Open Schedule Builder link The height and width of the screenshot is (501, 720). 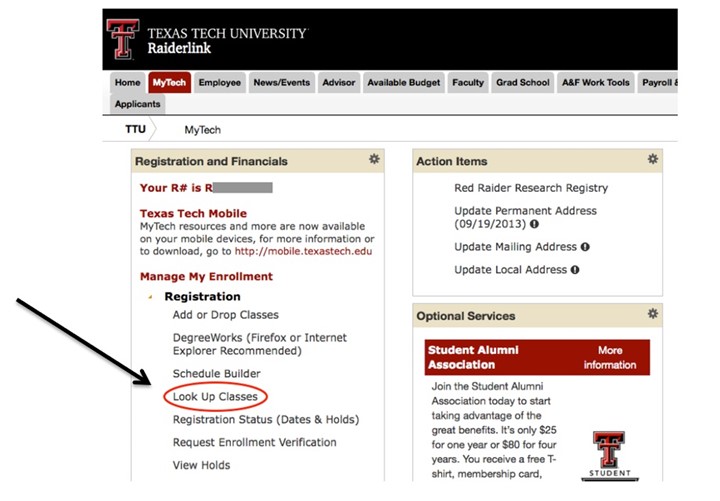pyautogui.click(x=216, y=374)
